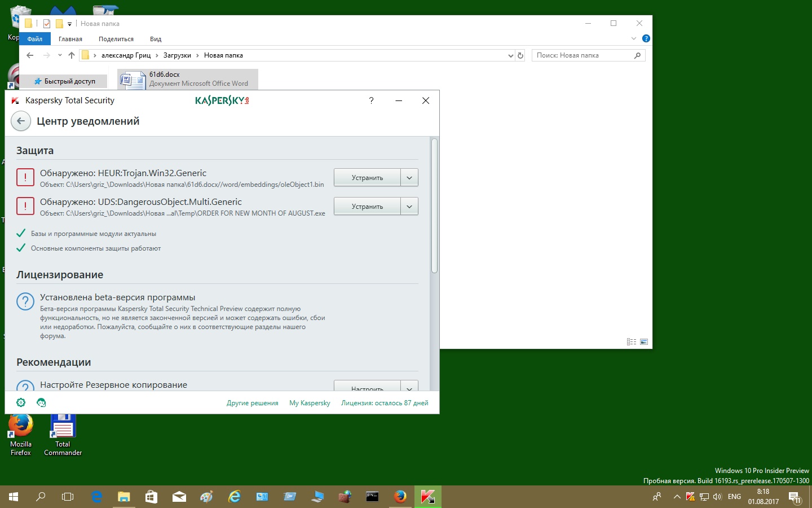Open the Вид ribbon tab
The width and height of the screenshot is (812, 508).
[x=156, y=39]
